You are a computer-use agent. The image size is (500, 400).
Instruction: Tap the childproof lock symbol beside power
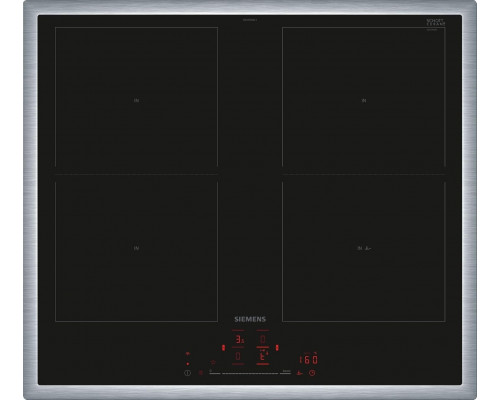pos(201,373)
